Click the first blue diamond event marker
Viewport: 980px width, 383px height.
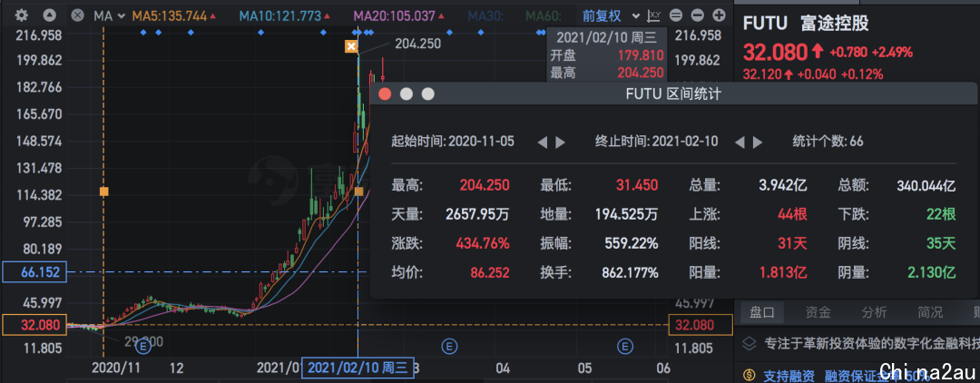143,32
